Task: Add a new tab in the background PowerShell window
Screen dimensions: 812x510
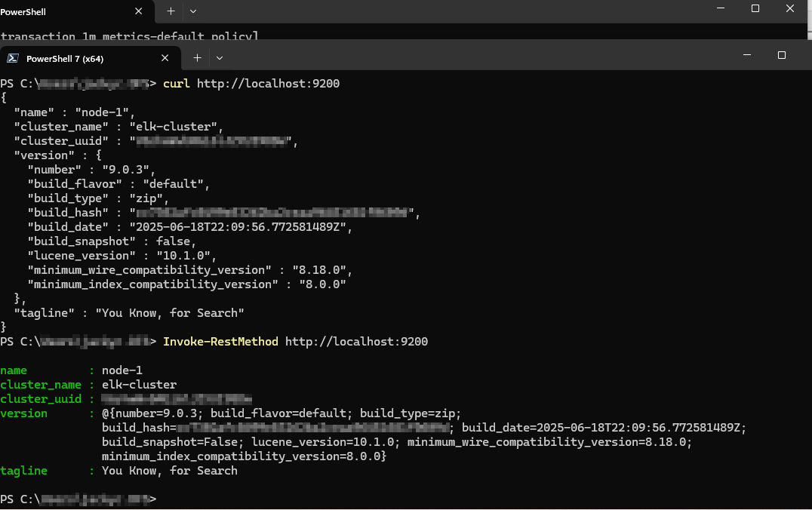Action: point(171,11)
